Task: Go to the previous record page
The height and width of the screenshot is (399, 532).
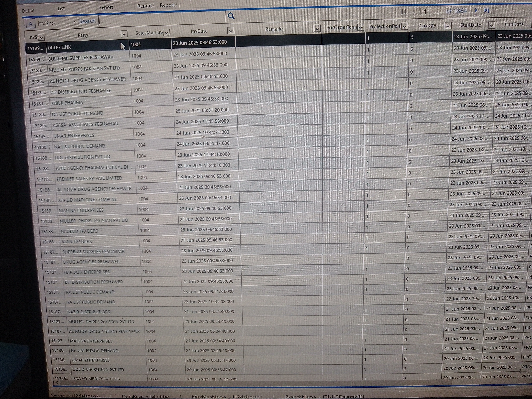Action: tap(414, 11)
